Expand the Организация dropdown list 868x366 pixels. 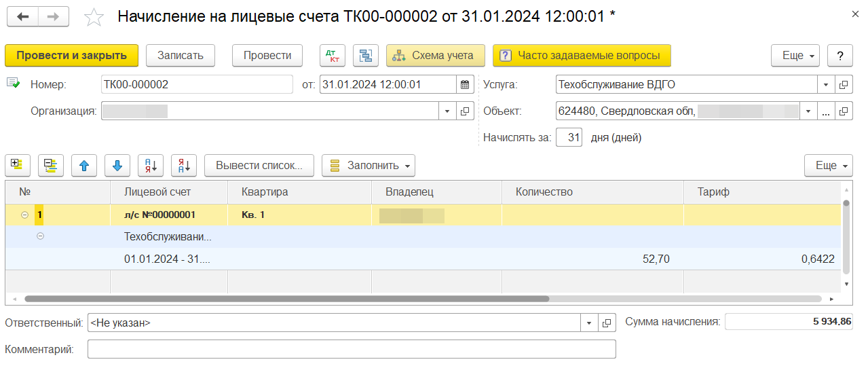tap(449, 111)
